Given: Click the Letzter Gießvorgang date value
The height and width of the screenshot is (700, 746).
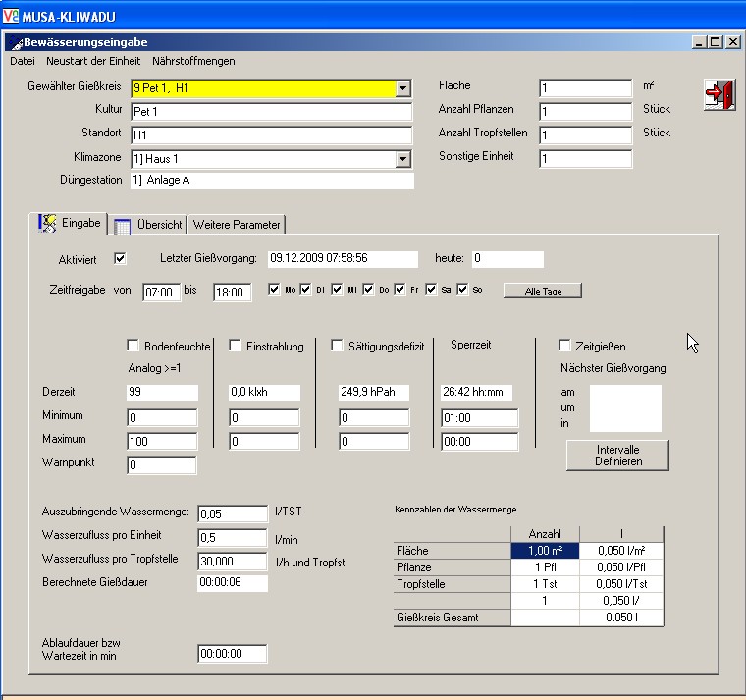Looking at the screenshot, I should [x=343, y=259].
